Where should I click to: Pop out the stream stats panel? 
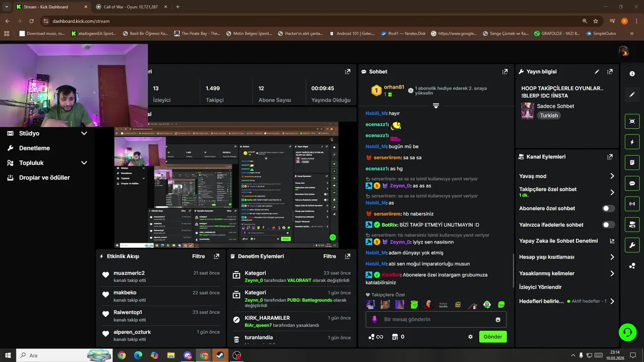[347, 72]
